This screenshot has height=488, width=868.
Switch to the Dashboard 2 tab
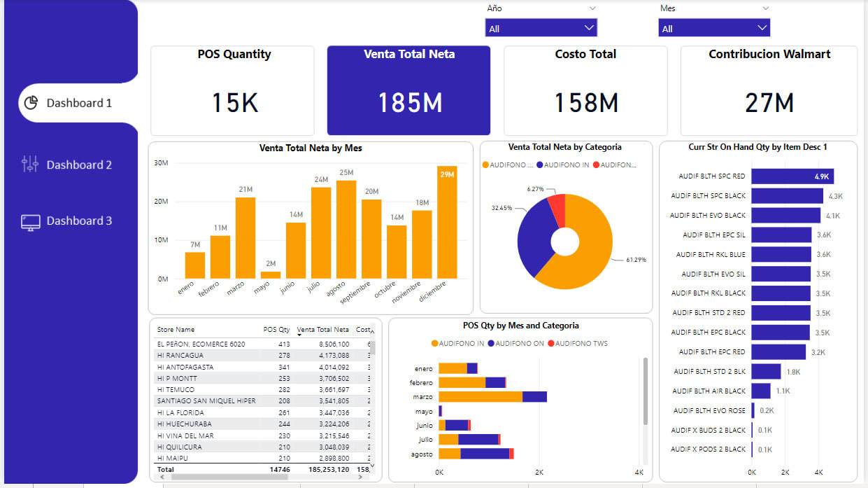79,165
